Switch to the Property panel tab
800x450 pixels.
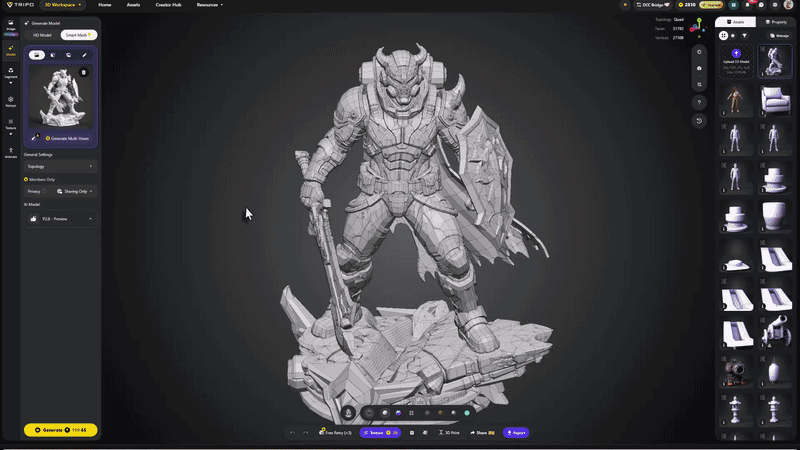click(776, 22)
